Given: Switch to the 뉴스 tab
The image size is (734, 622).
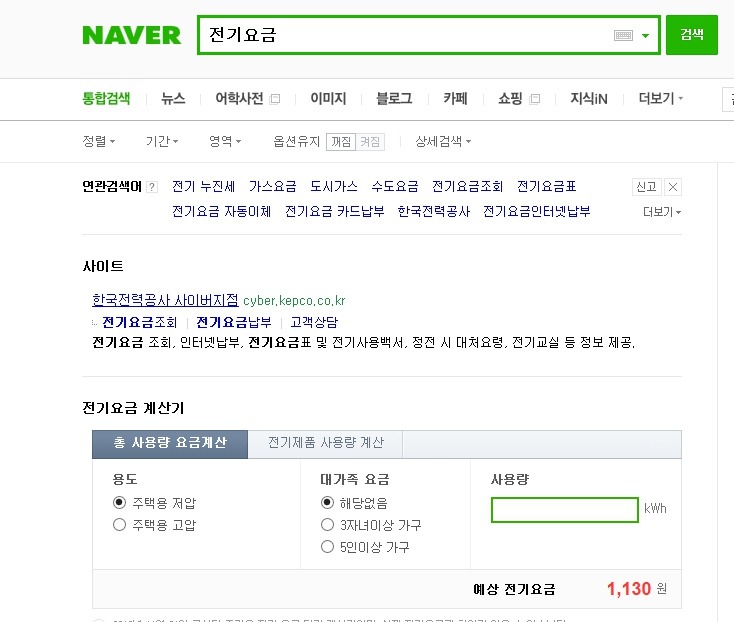Looking at the screenshot, I should pos(173,98).
